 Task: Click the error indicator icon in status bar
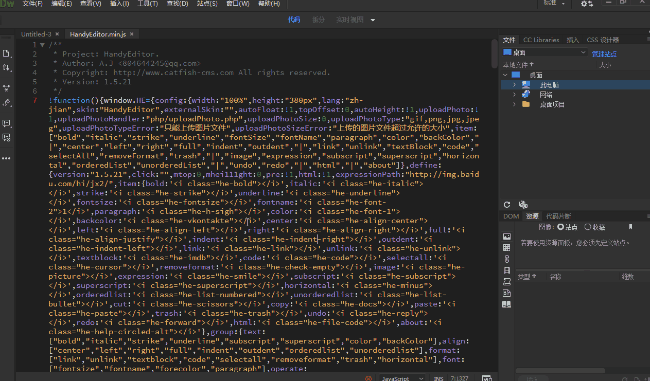(x=368, y=378)
